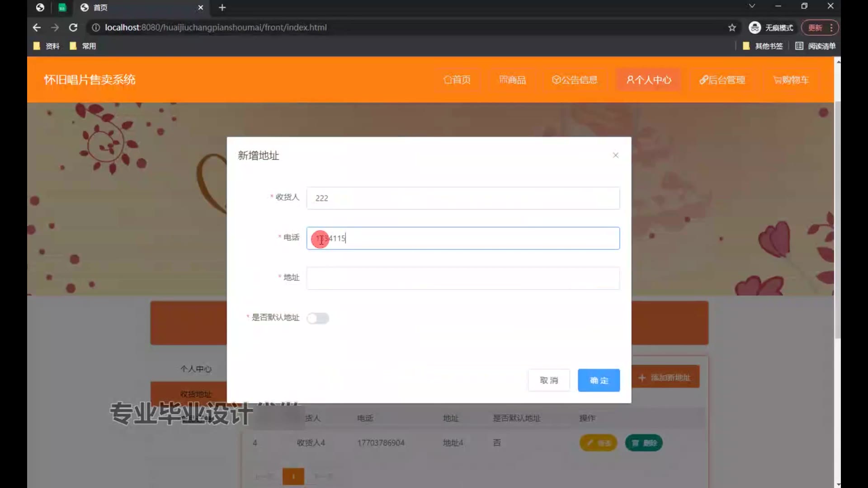Image resolution: width=868 pixels, height=488 pixels.
Task: Click the 电话 input field
Action: 462,238
